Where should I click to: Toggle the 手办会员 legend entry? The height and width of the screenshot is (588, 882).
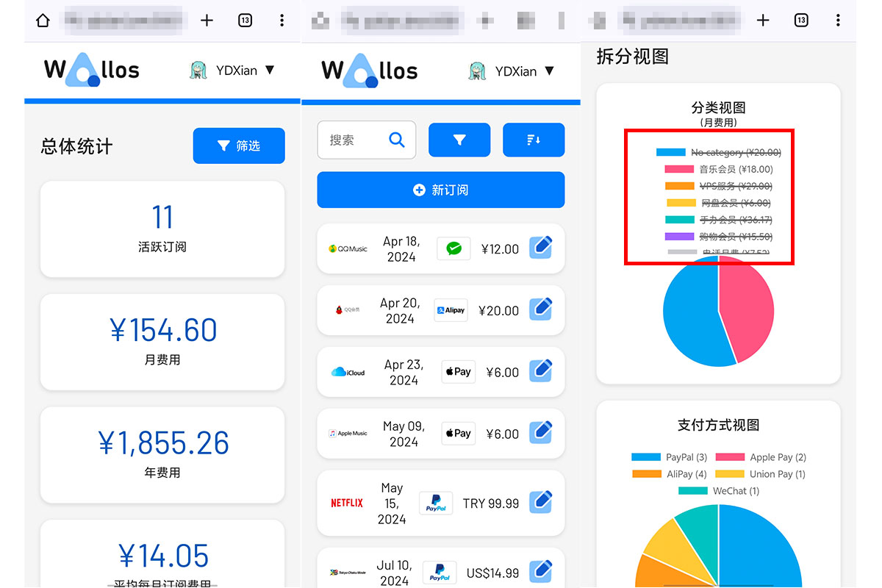(718, 220)
